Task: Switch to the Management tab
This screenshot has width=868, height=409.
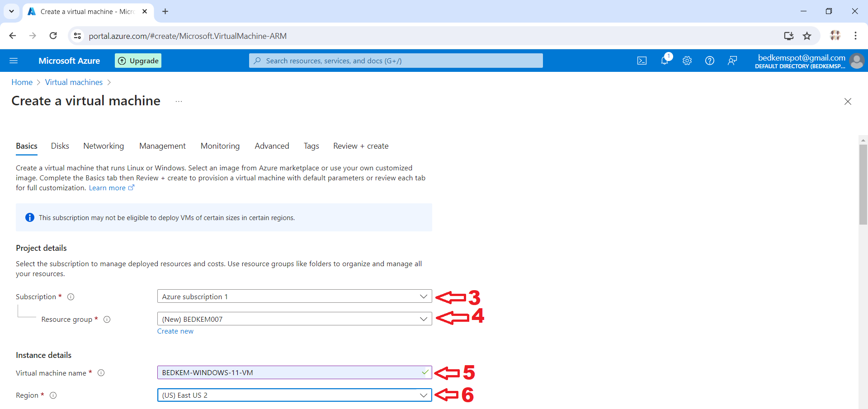Action: coord(162,146)
